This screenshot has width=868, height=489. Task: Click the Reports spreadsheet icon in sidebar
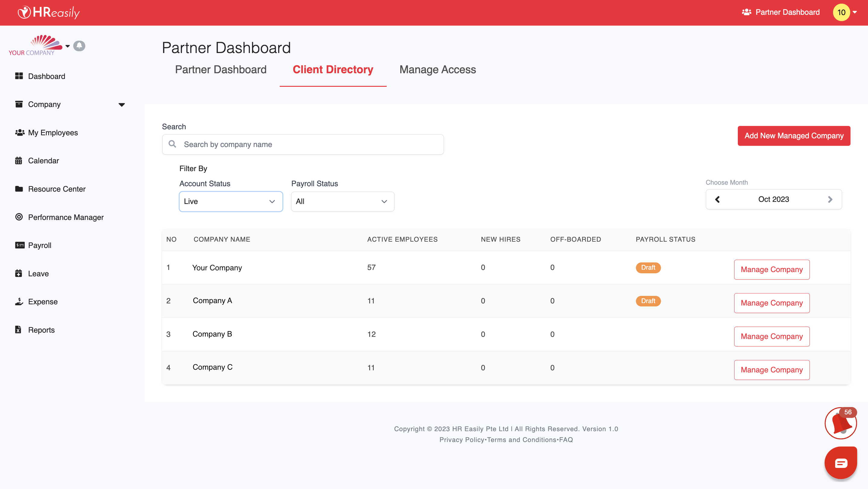click(x=18, y=330)
